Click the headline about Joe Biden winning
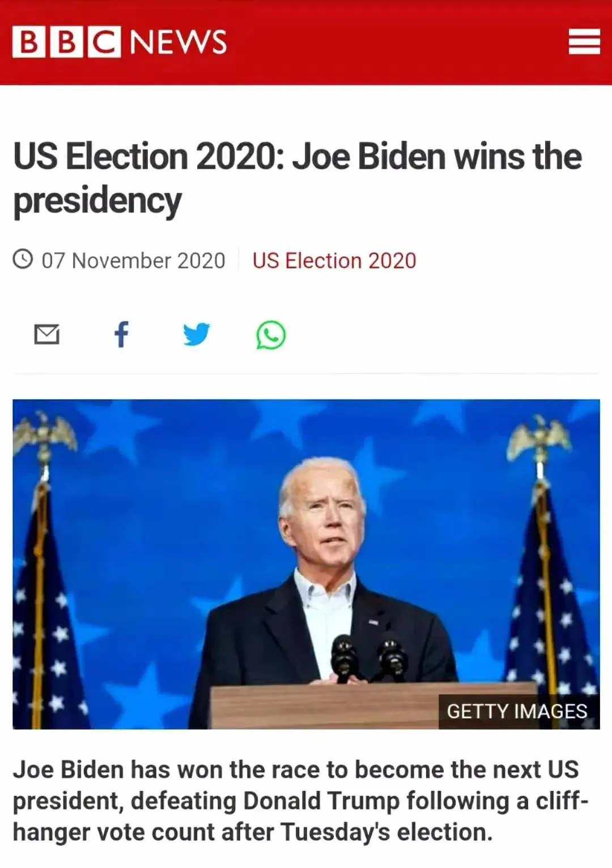 [297, 178]
